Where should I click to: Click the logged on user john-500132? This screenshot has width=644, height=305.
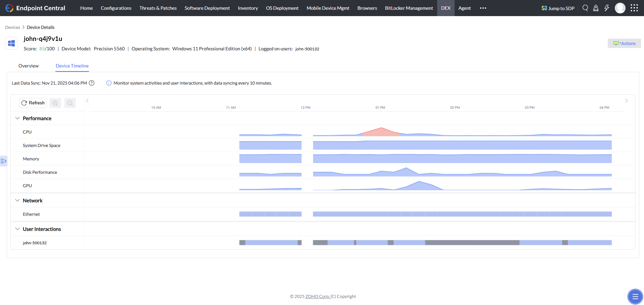coord(307,49)
